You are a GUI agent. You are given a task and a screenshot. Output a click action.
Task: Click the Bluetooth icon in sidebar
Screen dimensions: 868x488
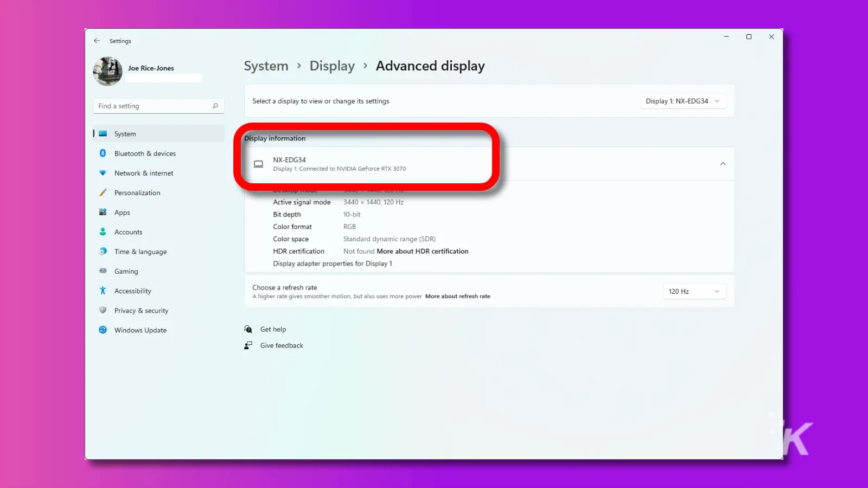pos(103,153)
